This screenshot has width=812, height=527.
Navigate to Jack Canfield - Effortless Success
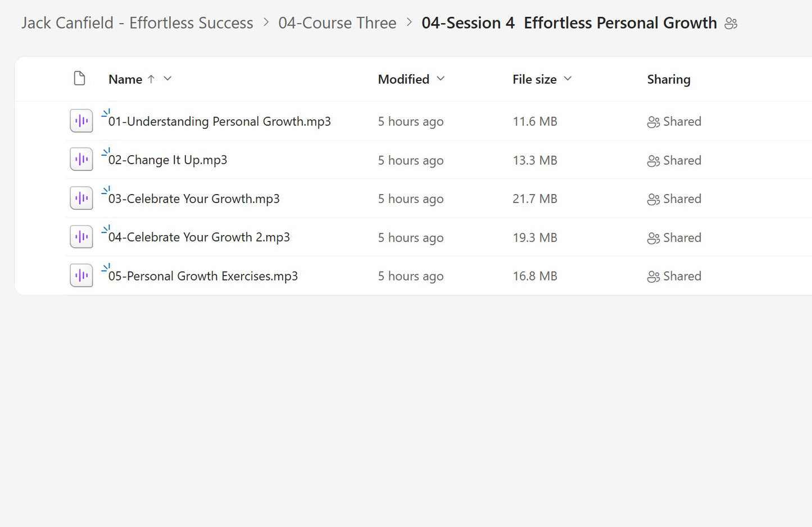(137, 23)
